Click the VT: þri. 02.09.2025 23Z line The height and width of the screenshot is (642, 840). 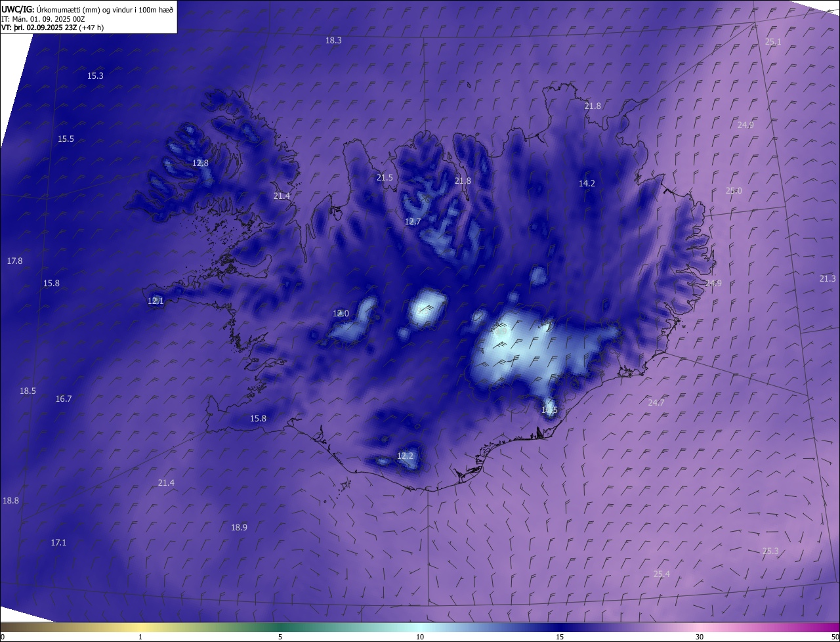(52, 28)
